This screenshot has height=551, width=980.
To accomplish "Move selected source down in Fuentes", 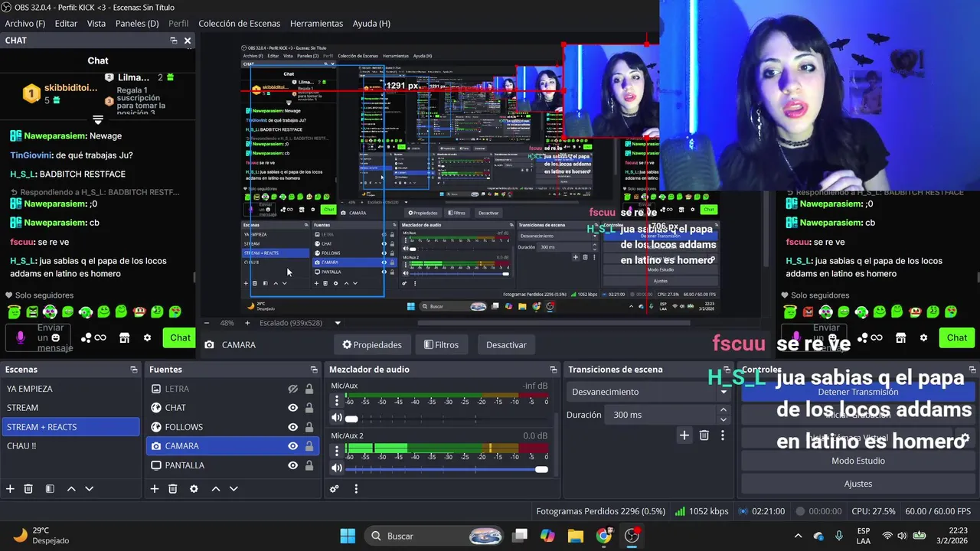I will pos(234,489).
